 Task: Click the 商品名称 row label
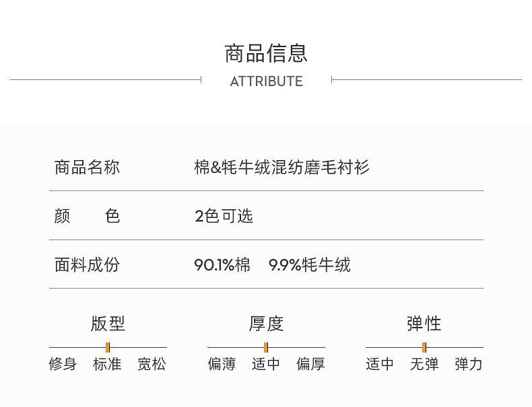click(87, 168)
